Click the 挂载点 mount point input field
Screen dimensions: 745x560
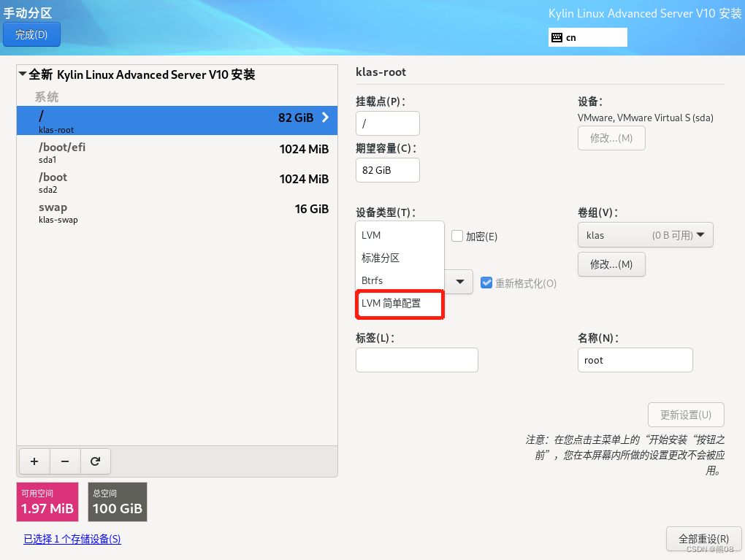click(388, 123)
